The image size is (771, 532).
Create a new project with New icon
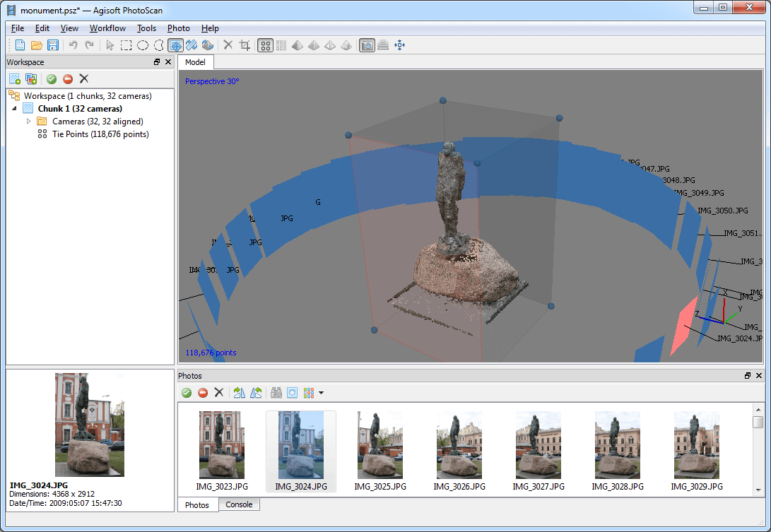pyautogui.click(x=20, y=45)
